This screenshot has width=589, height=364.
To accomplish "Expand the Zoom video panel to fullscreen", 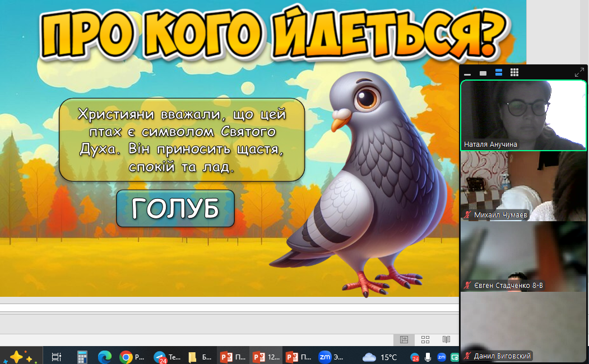I will (579, 73).
